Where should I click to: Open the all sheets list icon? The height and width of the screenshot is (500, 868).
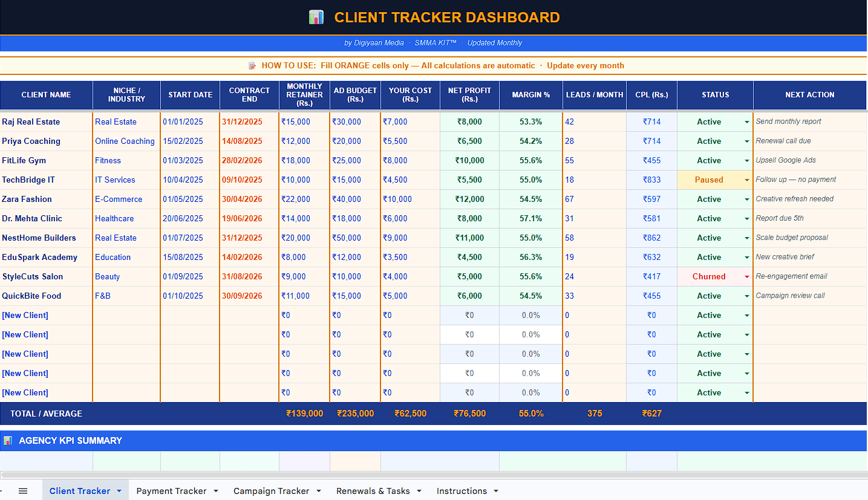click(23, 491)
